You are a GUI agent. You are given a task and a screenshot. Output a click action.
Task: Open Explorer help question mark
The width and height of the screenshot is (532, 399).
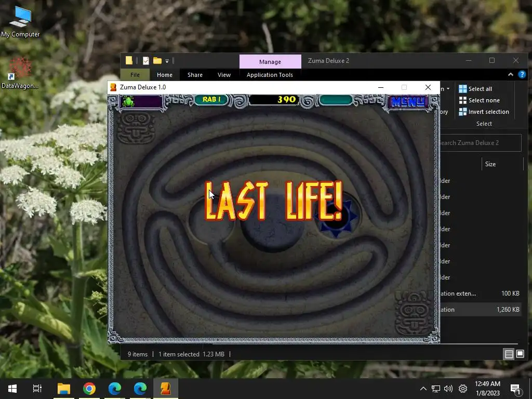click(x=522, y=74)
